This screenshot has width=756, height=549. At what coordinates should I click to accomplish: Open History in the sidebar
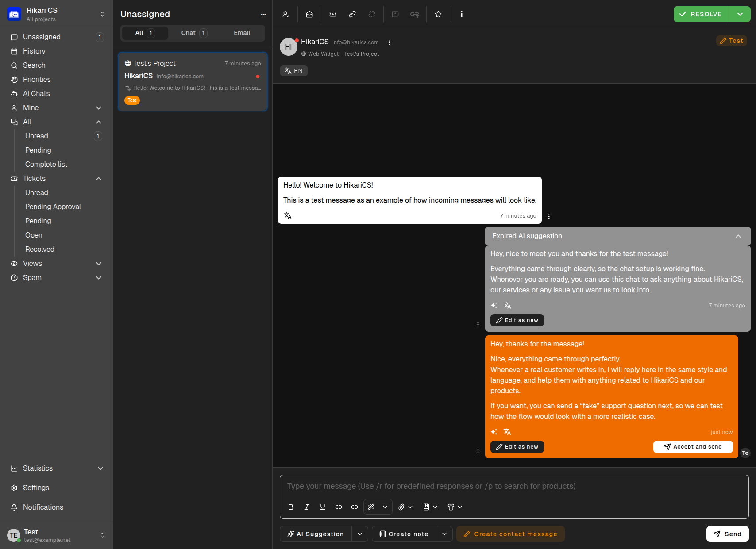click(x=57, y=51)
